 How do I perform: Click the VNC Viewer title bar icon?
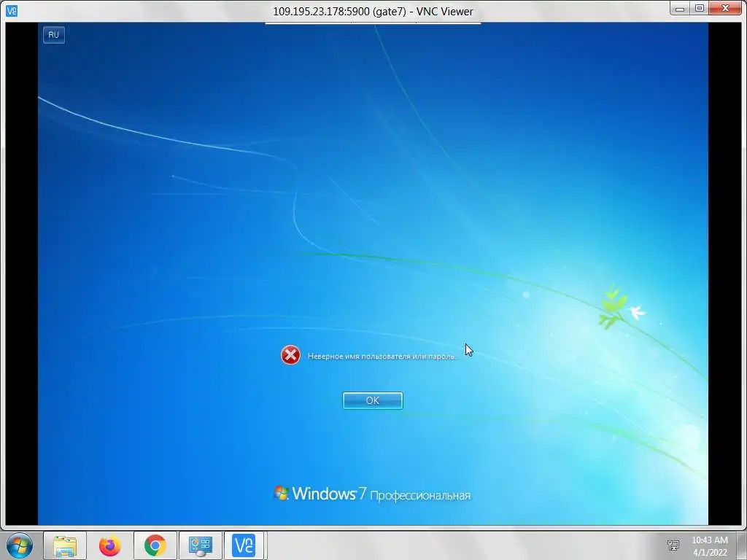(12, 10)
